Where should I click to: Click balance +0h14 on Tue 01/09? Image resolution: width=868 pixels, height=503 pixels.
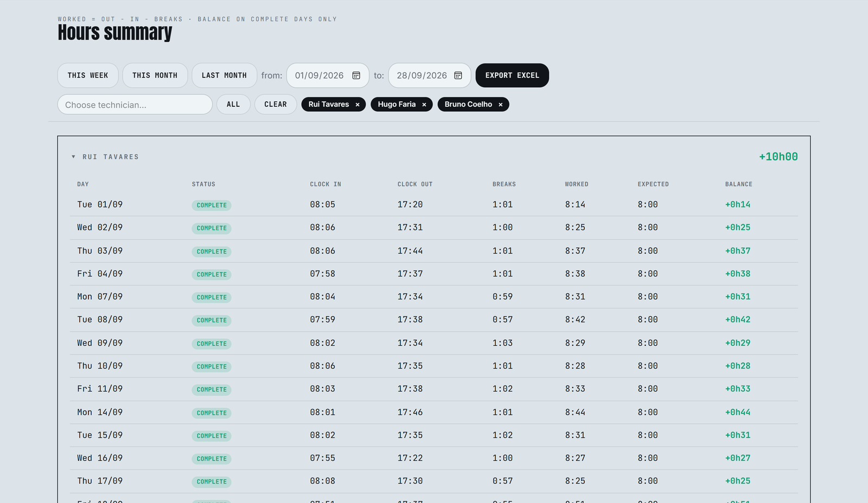(x=738, y=204)
